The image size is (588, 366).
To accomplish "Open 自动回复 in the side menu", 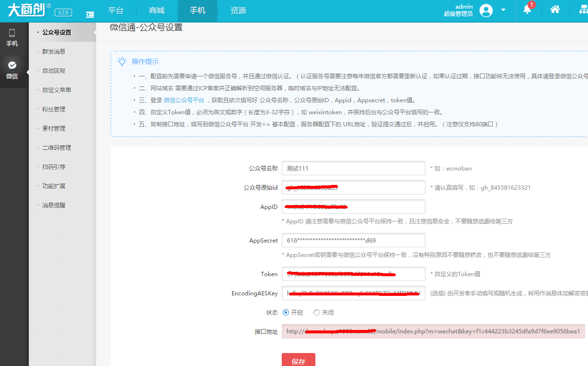I will (x=54, y=71).
